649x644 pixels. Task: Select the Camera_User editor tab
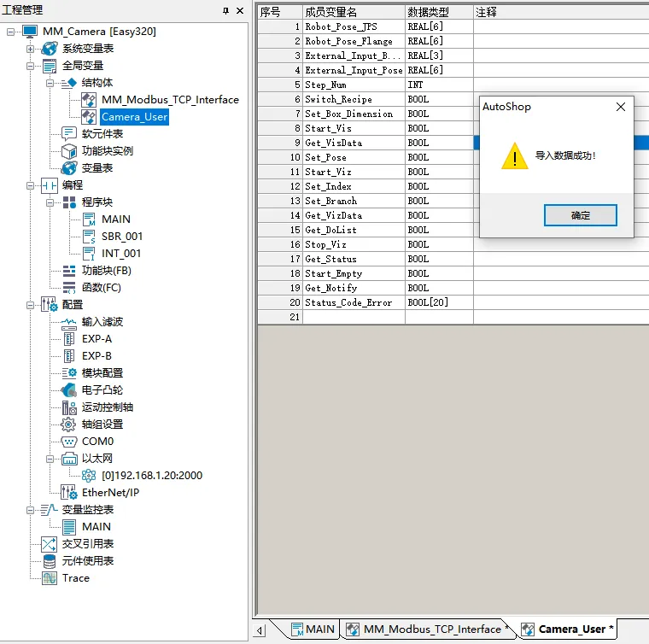(568, 629)
